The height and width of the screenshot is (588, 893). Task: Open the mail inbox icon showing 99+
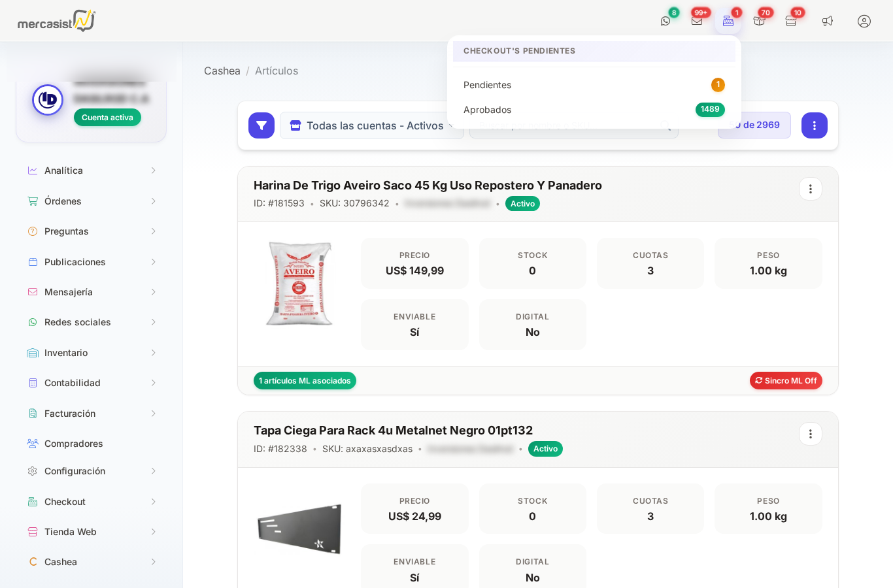(x=697, y=21)
